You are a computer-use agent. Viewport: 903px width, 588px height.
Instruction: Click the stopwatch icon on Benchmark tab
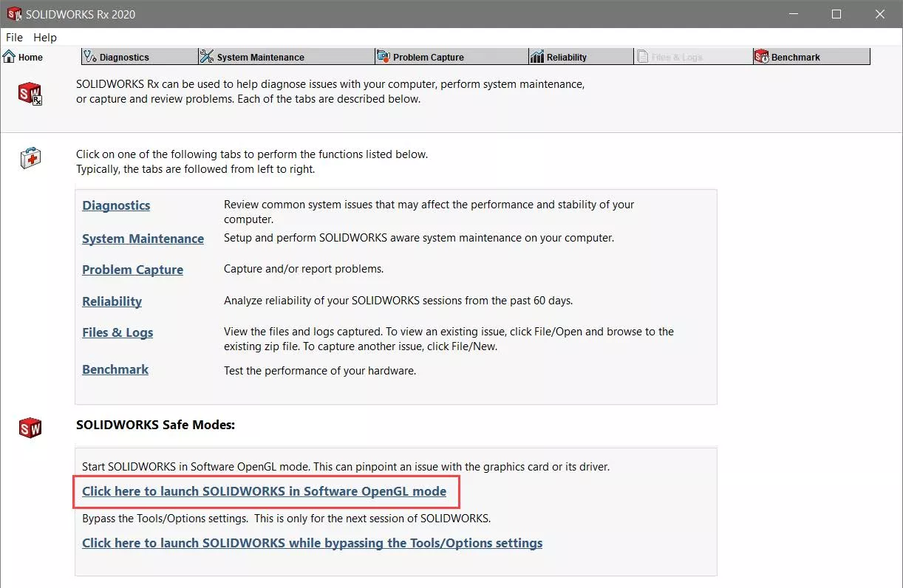[x=762, y=57]
